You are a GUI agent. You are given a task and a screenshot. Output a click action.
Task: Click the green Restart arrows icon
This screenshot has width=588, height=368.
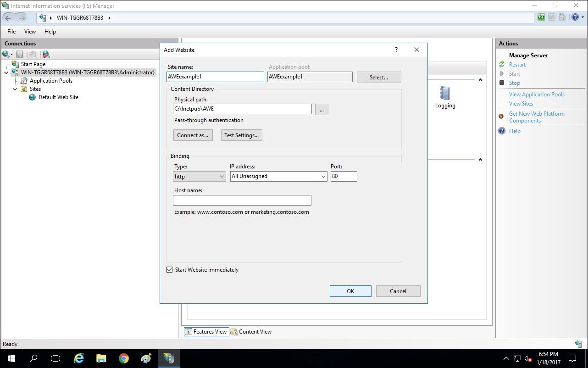point(502,65)
